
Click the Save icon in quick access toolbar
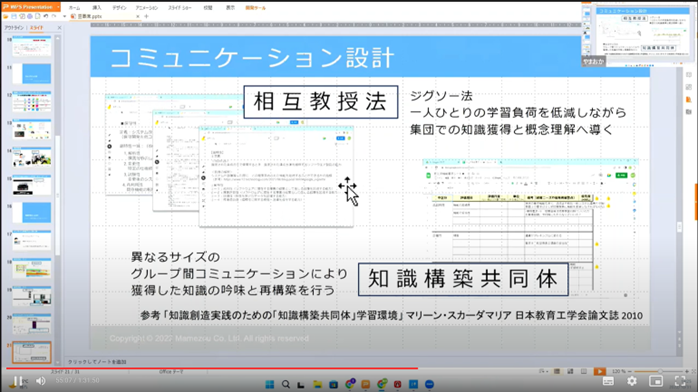14,16
